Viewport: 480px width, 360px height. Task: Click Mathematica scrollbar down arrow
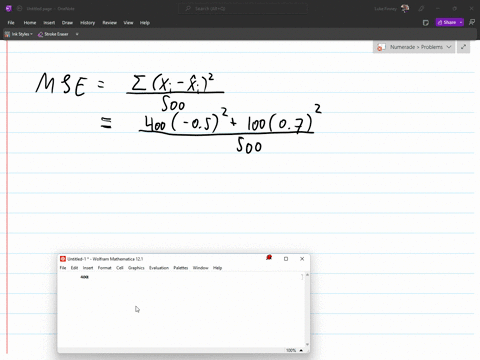coord(307,345)
